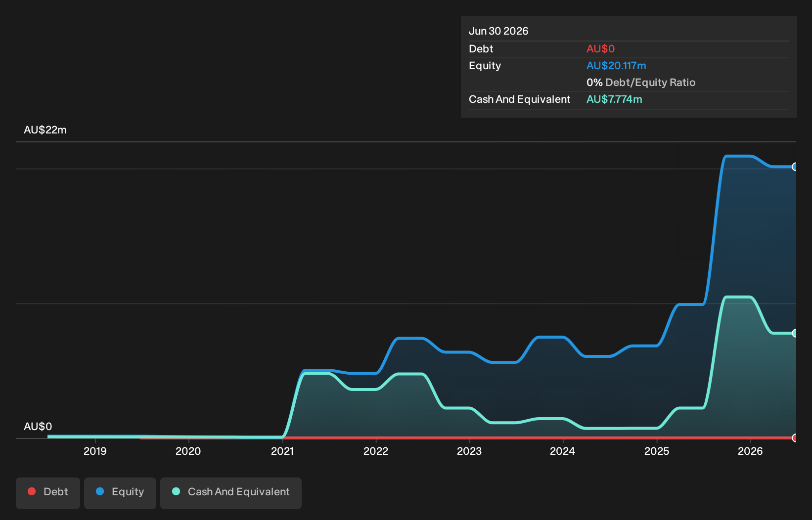Click the Debt tooltip row label
The image size is (812, 520).
pos(481,49)
